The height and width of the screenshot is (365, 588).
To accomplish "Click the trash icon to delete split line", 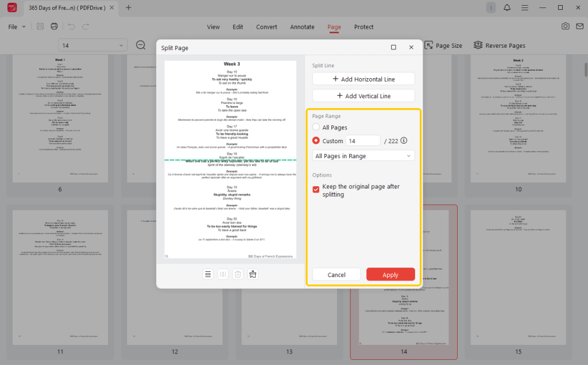I will [x=238, y=274].
